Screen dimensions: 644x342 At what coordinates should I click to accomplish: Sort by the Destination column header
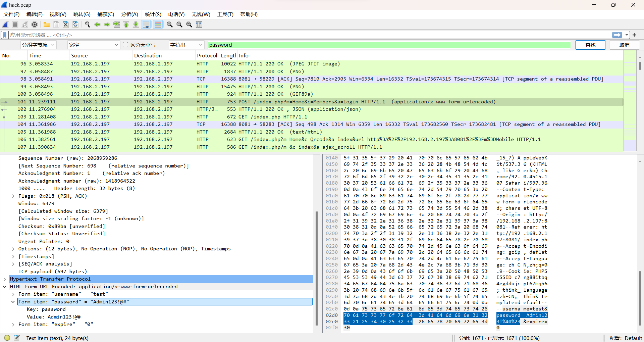(163, 56)
